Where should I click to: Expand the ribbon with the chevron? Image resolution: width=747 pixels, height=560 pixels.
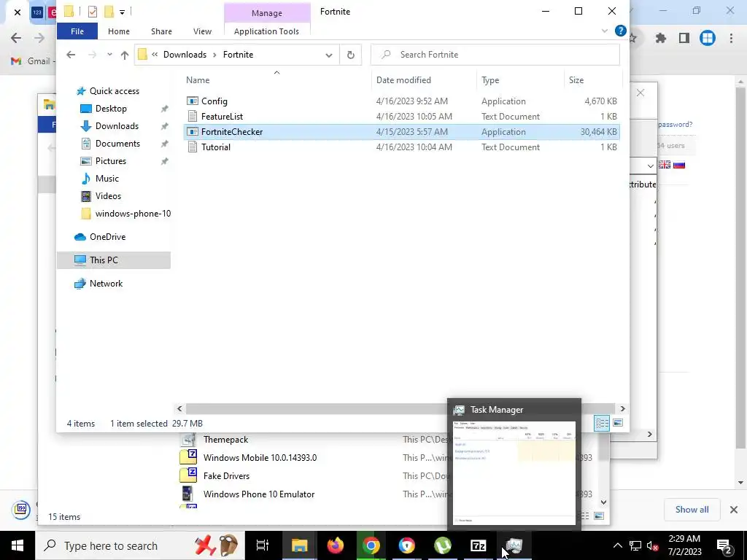[x=605, y=31]
